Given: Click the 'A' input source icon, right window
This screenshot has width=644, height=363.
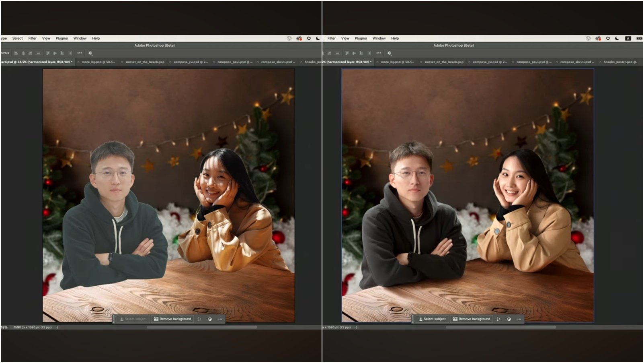Looking at the screenshot, I should (628, 38).
